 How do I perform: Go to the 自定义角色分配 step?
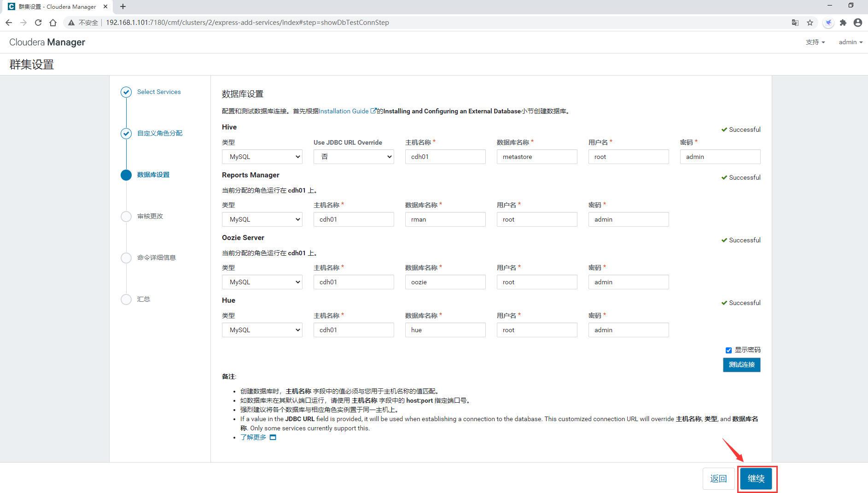click(x=160, y=133)
